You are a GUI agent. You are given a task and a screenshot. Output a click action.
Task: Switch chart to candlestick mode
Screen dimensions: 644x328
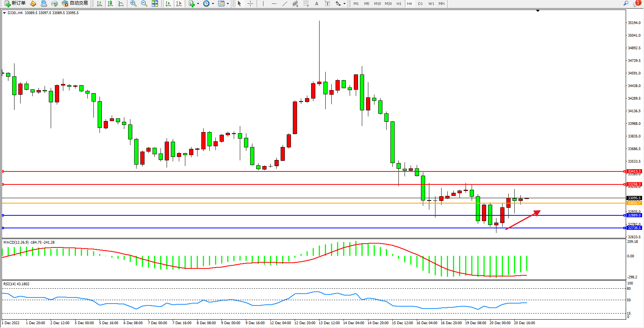click(x=110, y=3)
